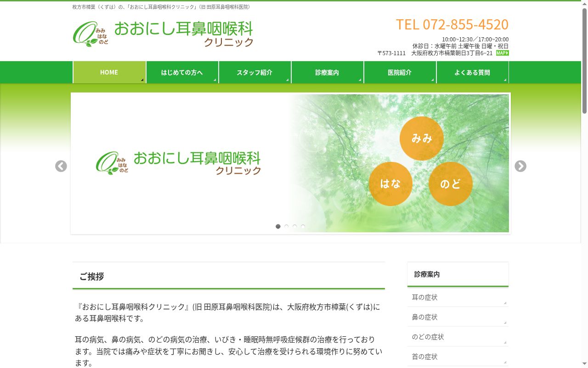Image resolution: width=588 pixels, height=368 pixels.
Task: Select the first slider pagination dot
Action: point(278,226)
